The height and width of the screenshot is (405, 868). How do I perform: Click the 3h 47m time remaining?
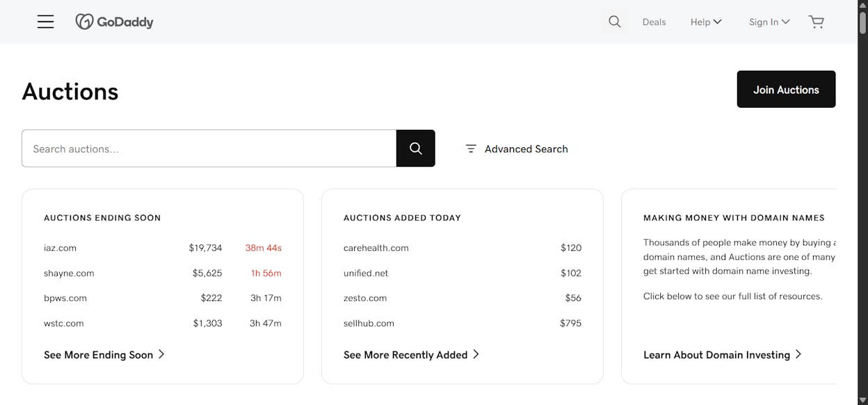click(x=266, y=323)
